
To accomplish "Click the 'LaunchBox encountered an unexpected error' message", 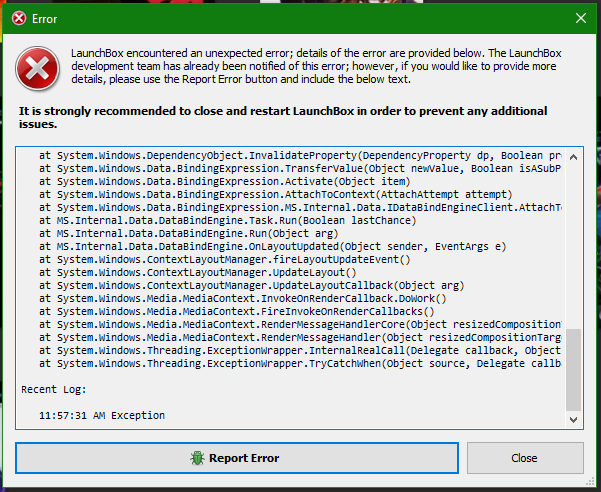I will pyautogui.click(x=316, y=66).
